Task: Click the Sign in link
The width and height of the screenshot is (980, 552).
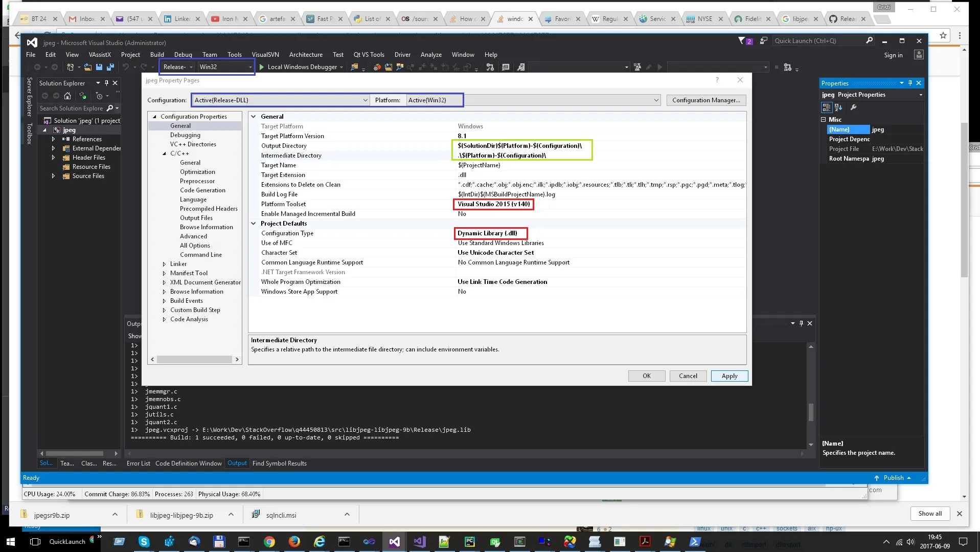Action: point(893,55)
